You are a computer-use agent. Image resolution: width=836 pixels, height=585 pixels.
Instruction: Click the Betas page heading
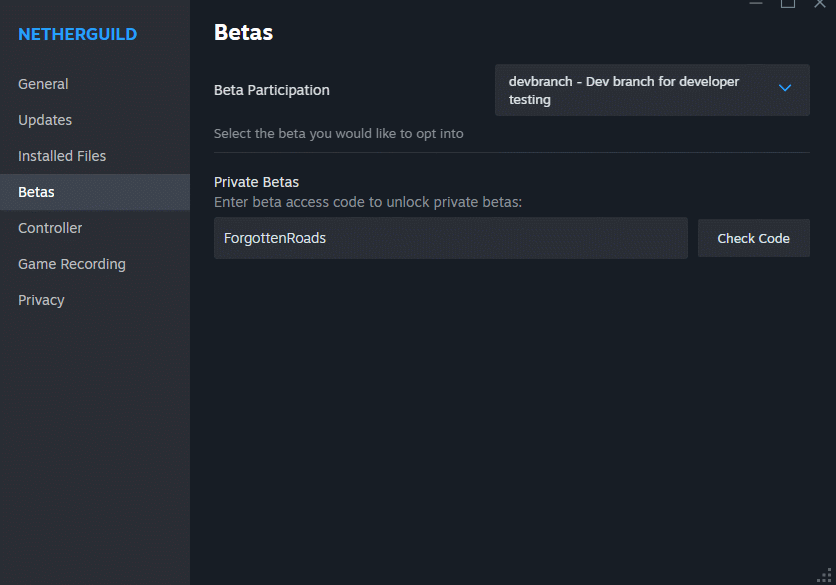tap(243, 33)
